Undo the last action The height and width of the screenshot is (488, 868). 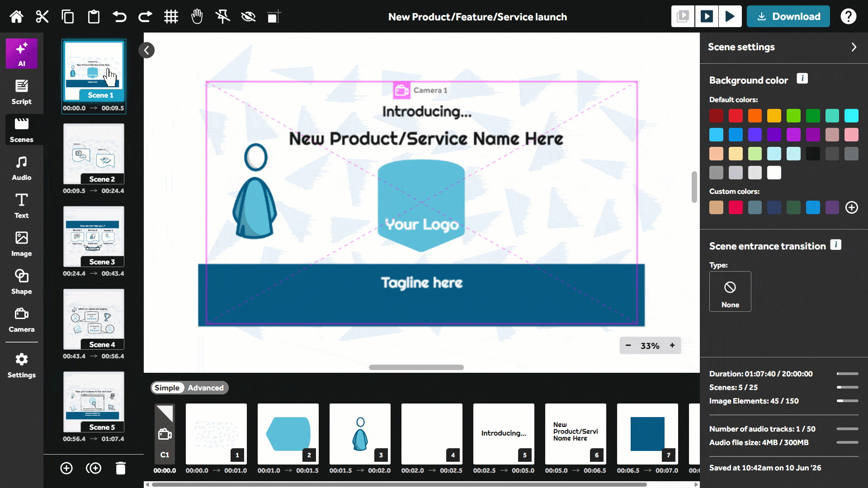coord(119,17)
